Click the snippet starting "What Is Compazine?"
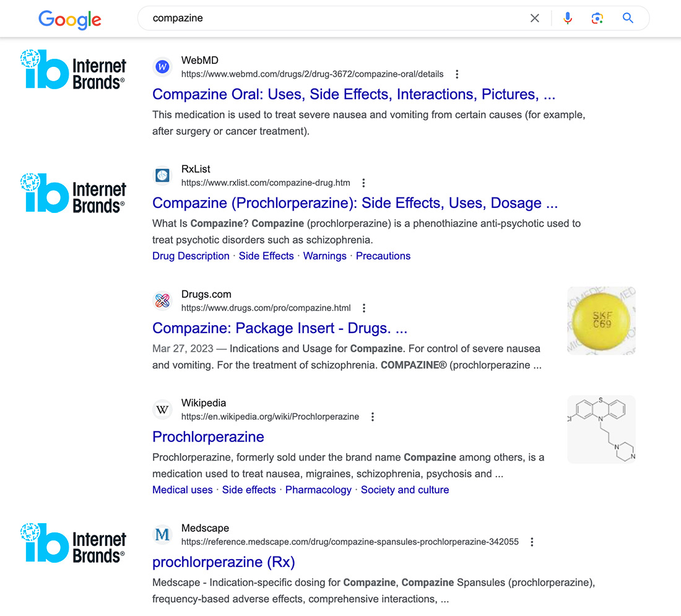Viewport: 681px width, 616px height. 367,232
